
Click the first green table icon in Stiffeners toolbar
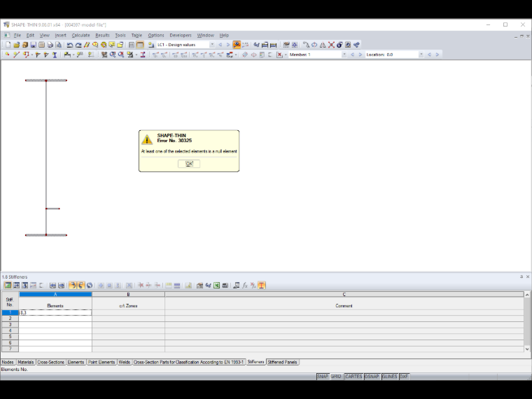tap(8, 286)
